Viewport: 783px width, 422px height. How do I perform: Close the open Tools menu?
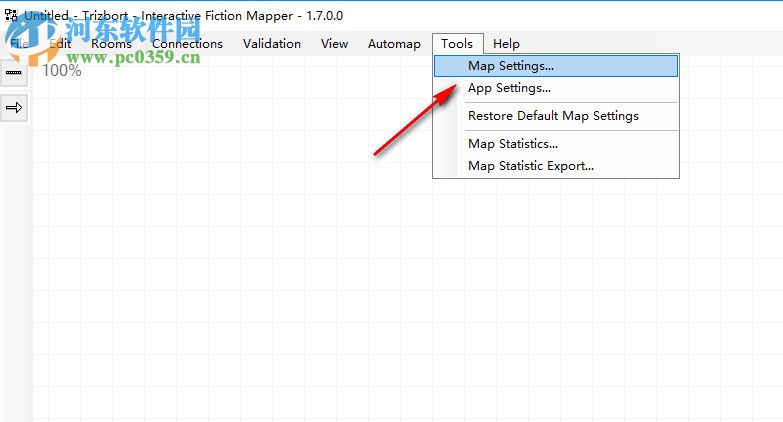click(x=457, y=44)
